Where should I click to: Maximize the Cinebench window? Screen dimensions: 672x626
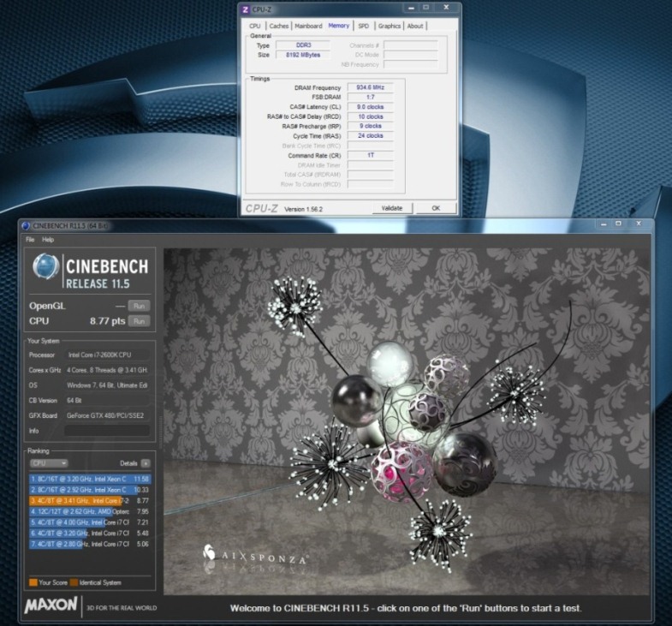tap(618, 224)
